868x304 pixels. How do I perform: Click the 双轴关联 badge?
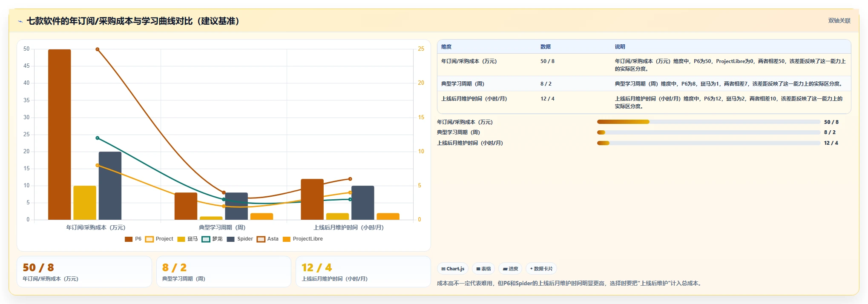tap(839, 21)
